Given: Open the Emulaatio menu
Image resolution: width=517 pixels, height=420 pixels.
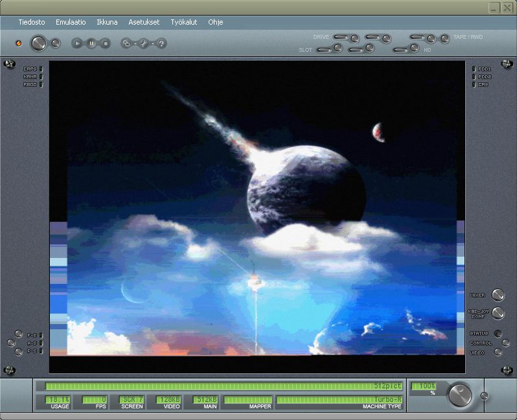Looking at the screenshot, I should pyautogui.click(x=71, y=22).
